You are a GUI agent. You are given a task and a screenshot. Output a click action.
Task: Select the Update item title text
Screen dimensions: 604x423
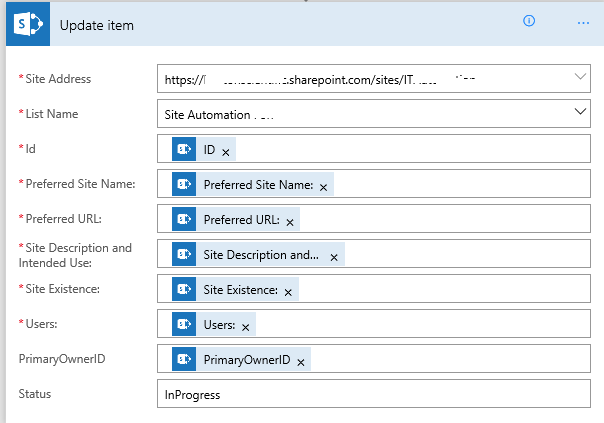pos(97,23)
